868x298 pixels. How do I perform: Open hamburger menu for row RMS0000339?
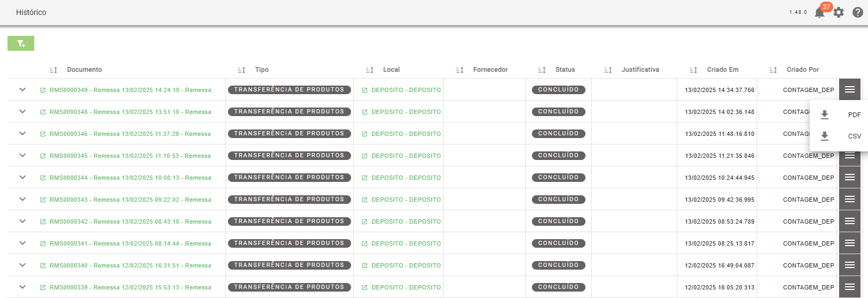point(850,287)
